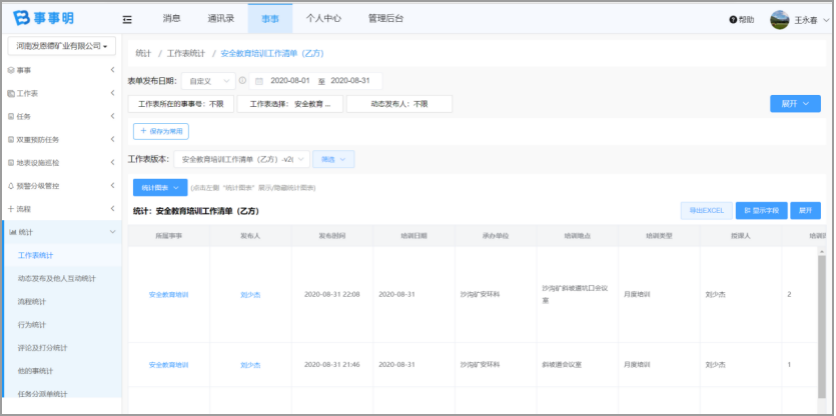Click the 预警分级管控 bell icon in sidebar
Image resolution: width=836 pixels, height=416 pixels.
click(x=11, y=185)
